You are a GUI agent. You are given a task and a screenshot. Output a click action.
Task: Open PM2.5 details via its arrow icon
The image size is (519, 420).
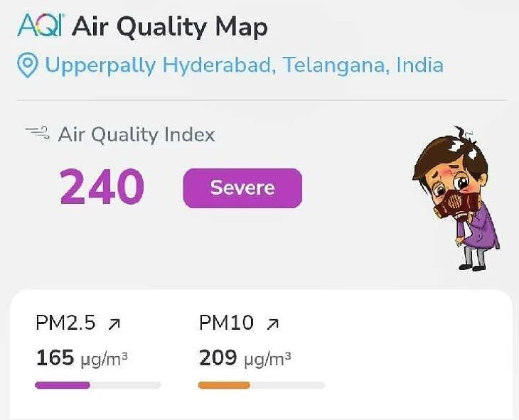click(114, 324)
